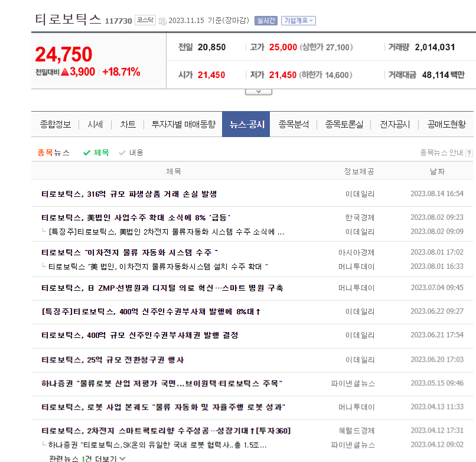Click the 거래대금 value 48,114 백만

pos(443,74)
